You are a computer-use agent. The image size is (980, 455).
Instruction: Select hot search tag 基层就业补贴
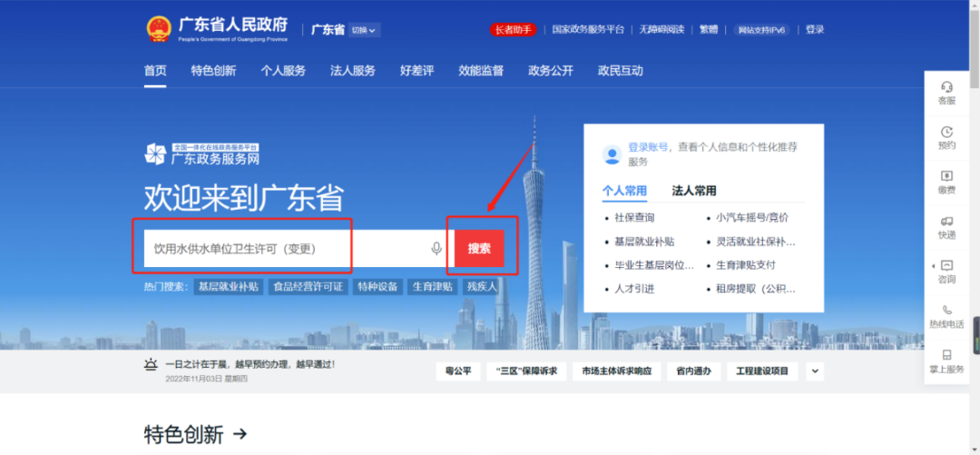click(228, 287)
